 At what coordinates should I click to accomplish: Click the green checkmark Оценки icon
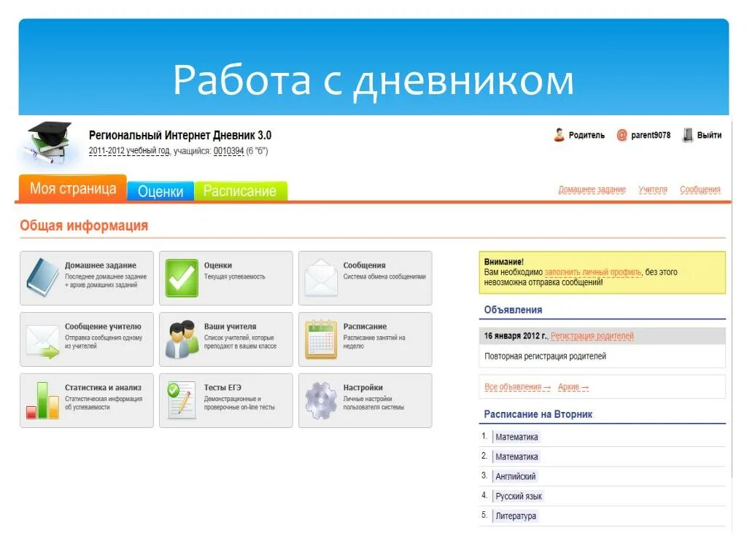(x=182, y=278)
